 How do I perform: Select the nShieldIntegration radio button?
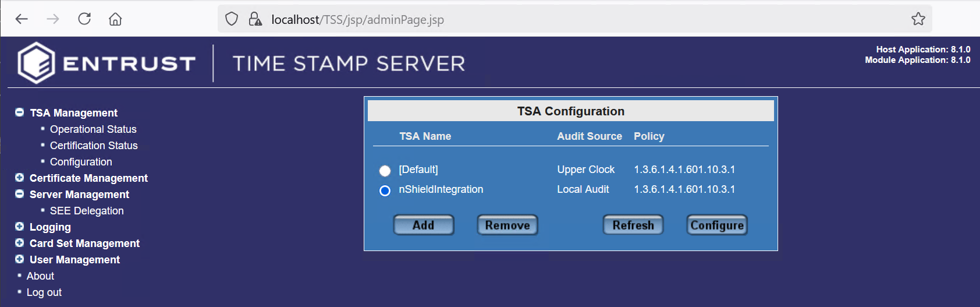pos(385,190)
